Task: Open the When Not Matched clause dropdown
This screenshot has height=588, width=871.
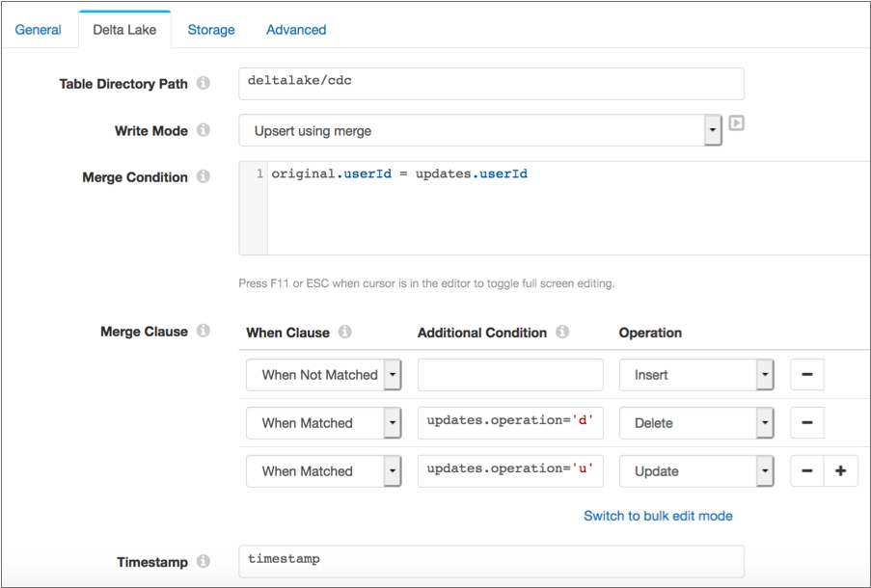Action: pos(323,375)
